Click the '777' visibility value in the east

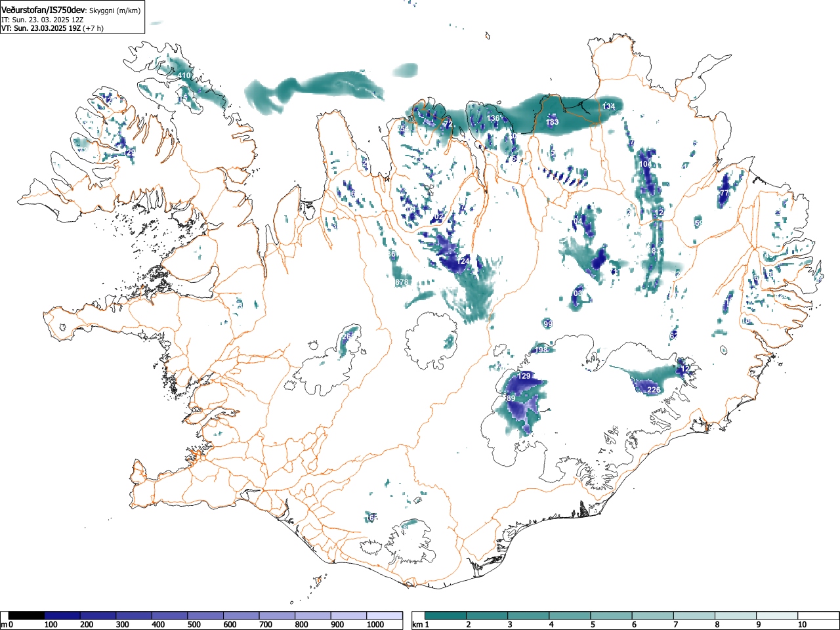(x=724, y=194)
